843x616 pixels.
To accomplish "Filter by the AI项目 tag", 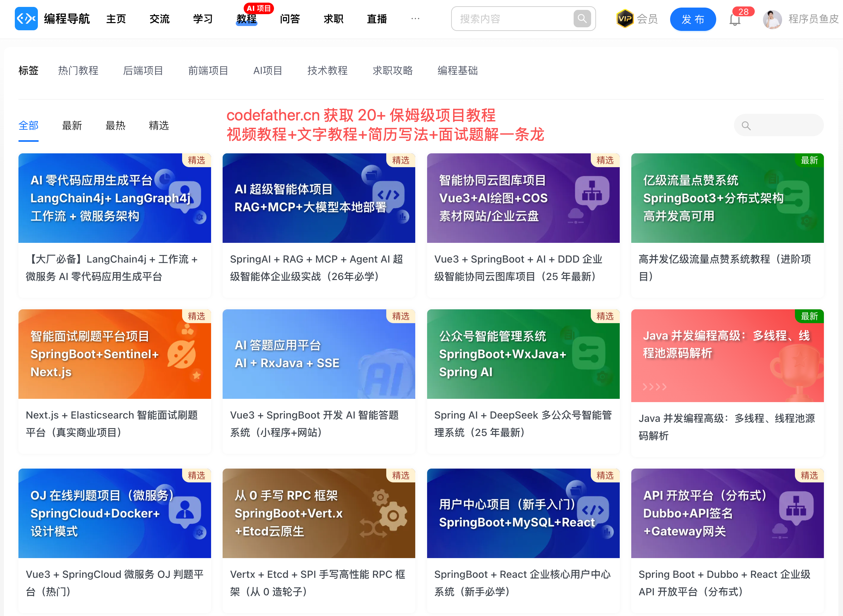I will click(268, 70).
